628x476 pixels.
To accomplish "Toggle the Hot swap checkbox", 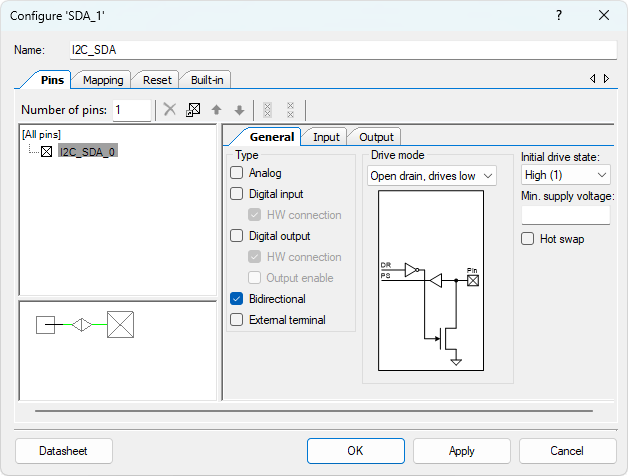I will tap(528, 239).
